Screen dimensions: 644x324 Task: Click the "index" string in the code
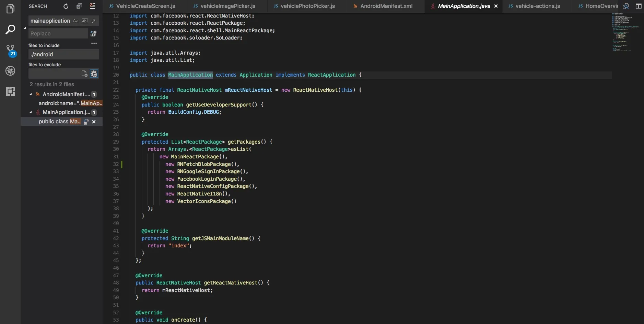click(x=179, y=246)
